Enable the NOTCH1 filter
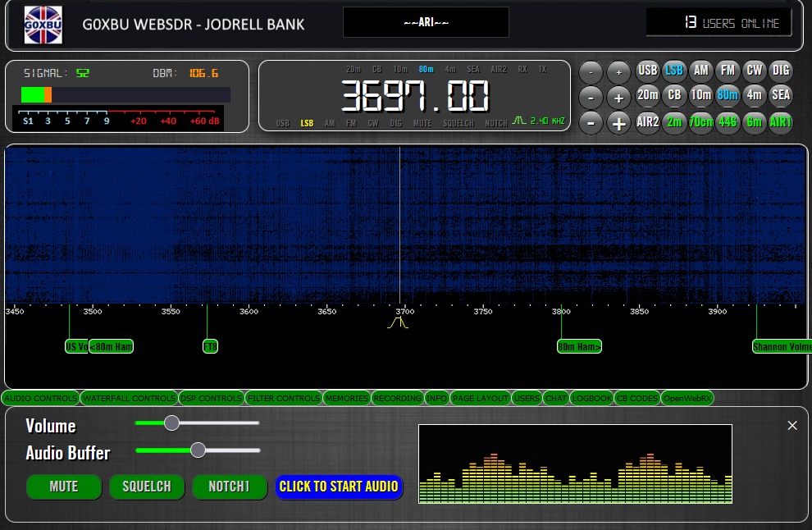 230,487
